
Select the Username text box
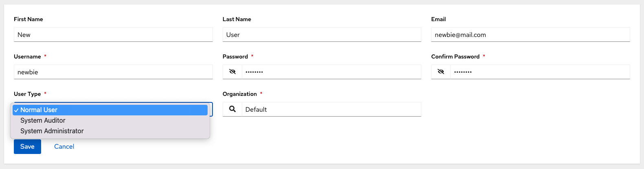pyautogui.click(x=113, y=72)
